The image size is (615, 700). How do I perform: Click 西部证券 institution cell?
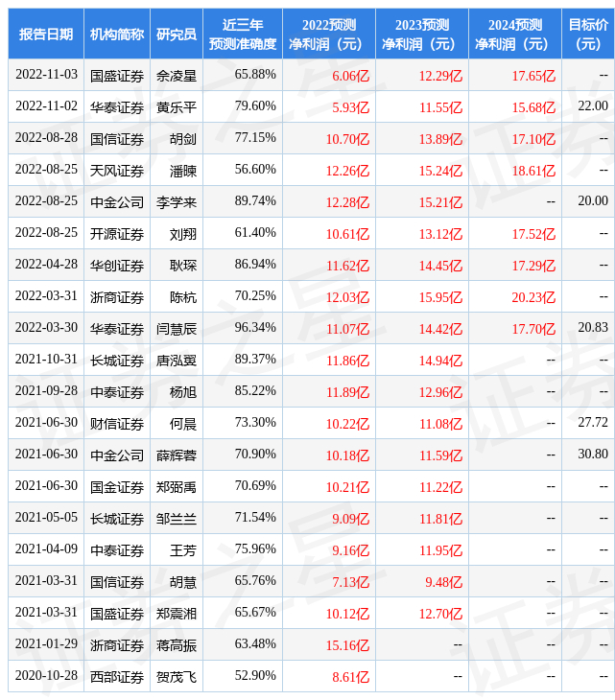point(117,677)
